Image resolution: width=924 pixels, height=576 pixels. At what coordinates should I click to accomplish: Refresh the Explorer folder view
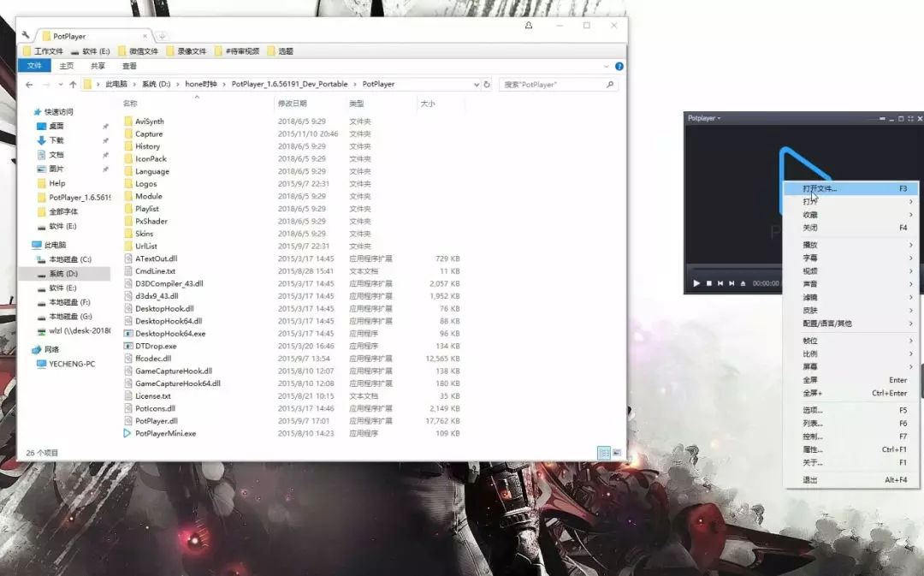487,85
